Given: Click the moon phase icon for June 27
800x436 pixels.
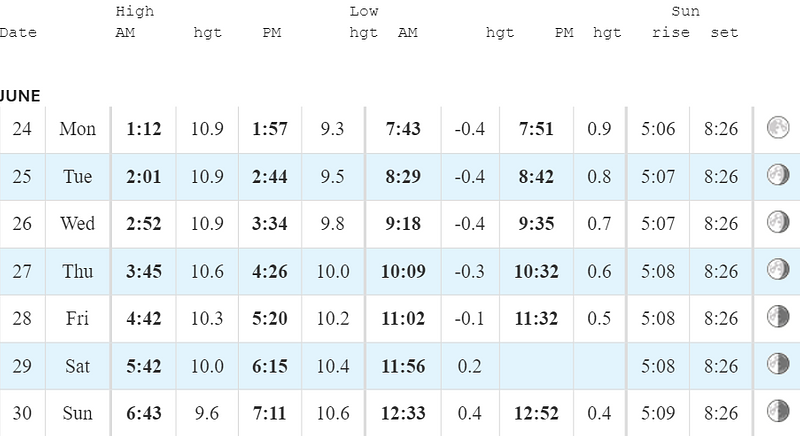Looking at the screenshot, I should point(778,269).
